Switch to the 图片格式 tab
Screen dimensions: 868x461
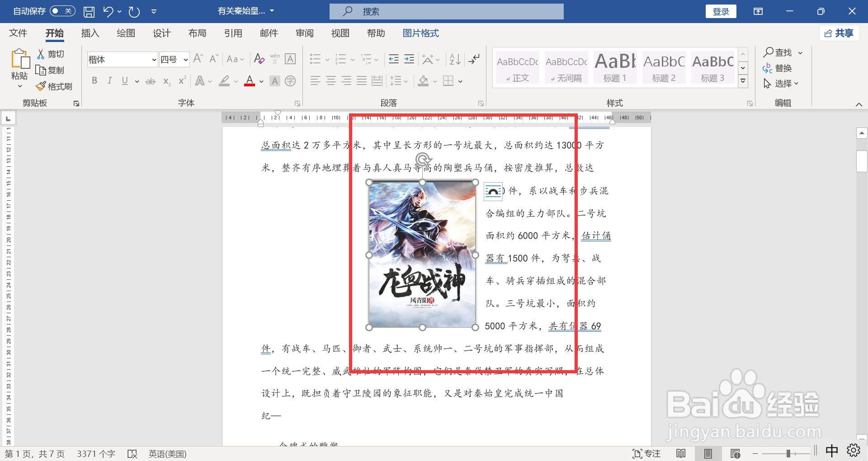tap(420, 33)
